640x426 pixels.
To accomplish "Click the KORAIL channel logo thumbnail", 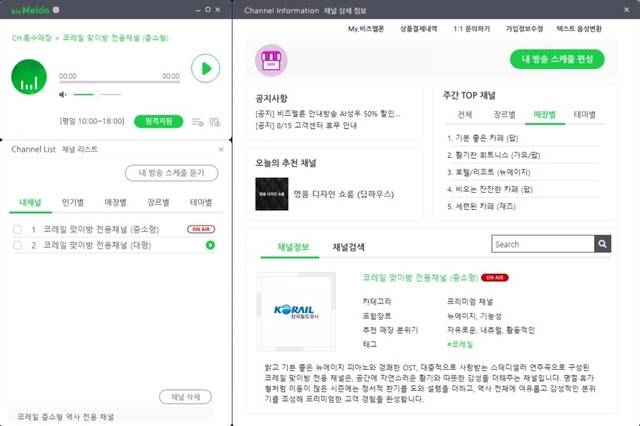I will point(296,311).
